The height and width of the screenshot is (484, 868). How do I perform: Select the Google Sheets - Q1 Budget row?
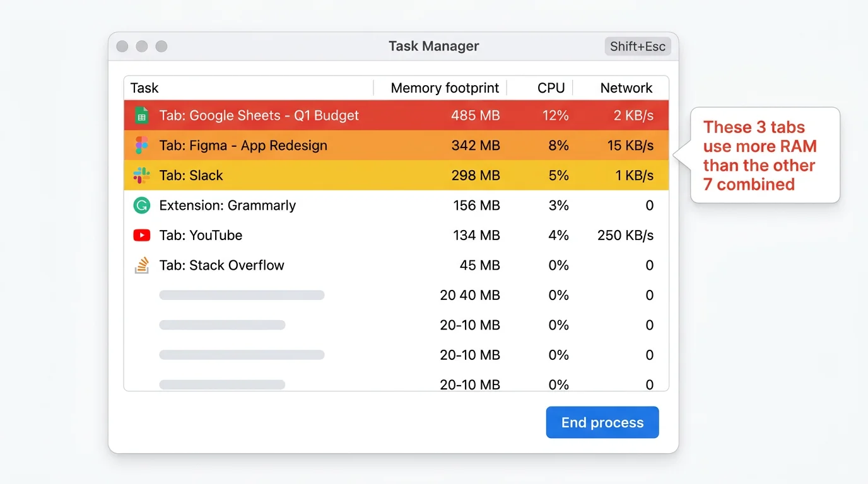[x=315, y=115]
